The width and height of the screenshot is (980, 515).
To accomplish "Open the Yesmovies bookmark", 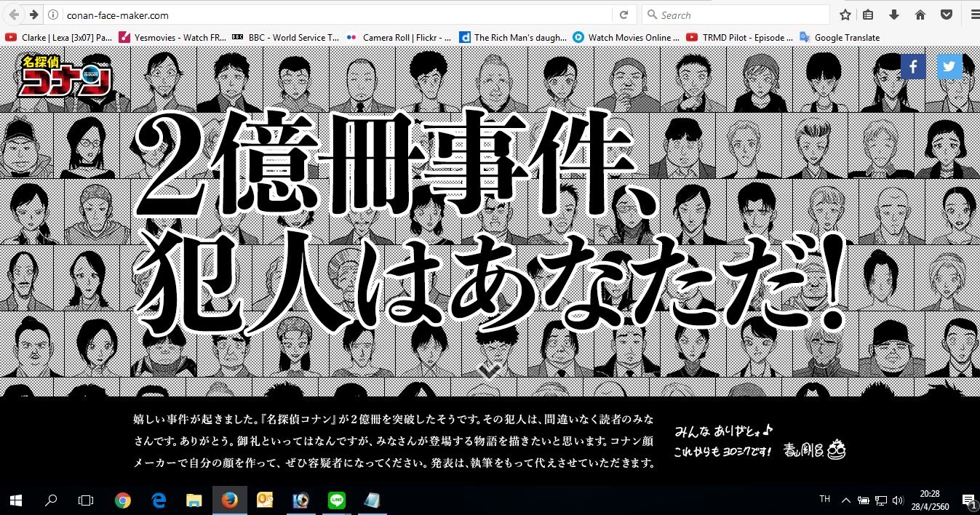I will tap(172, 37).
